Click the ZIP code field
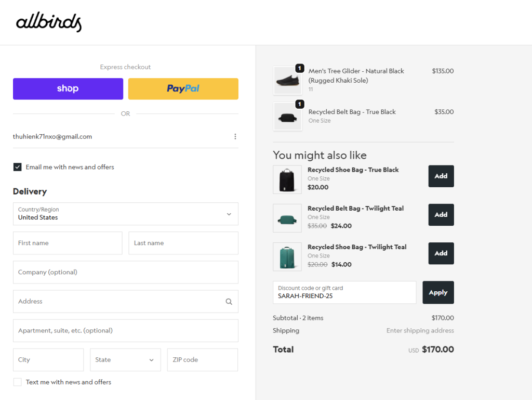 (x=202, y=359)
